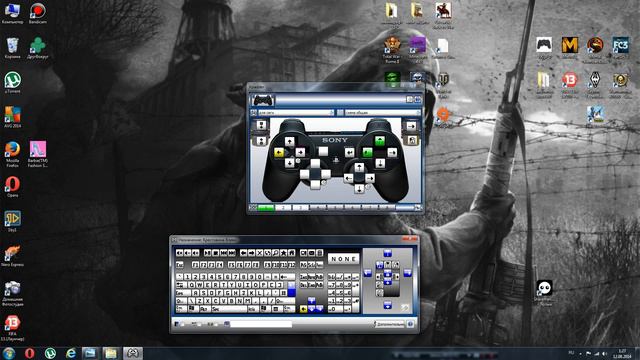The width and height of the screenshot is (640, 360).
Task: Open Opera from the Windows taskbar
Action: coord(29,353)
